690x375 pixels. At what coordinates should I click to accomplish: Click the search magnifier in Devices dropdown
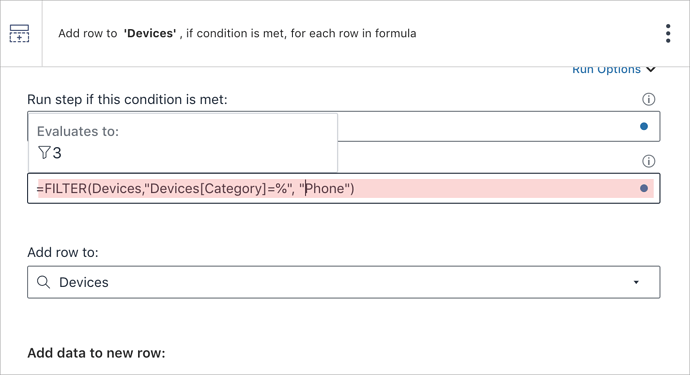point(43,282)
